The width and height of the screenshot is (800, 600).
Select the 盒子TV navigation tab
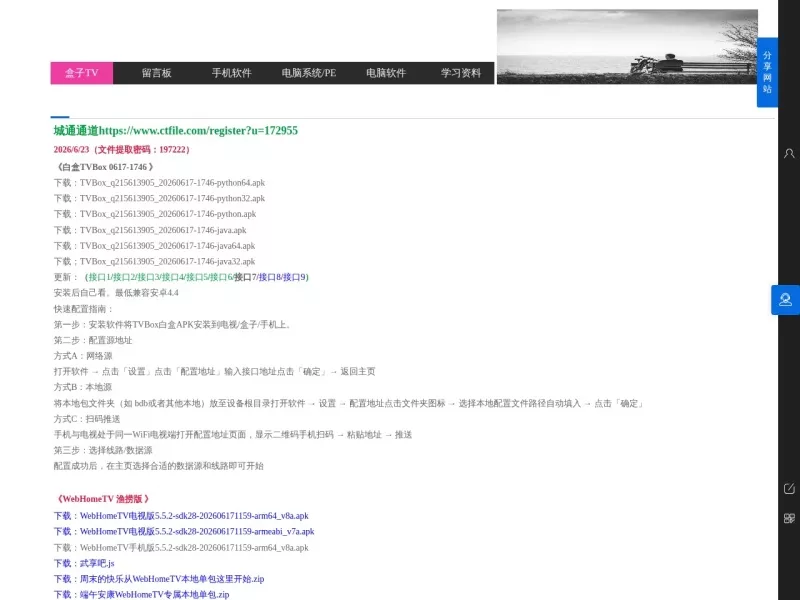click(82, 73)
